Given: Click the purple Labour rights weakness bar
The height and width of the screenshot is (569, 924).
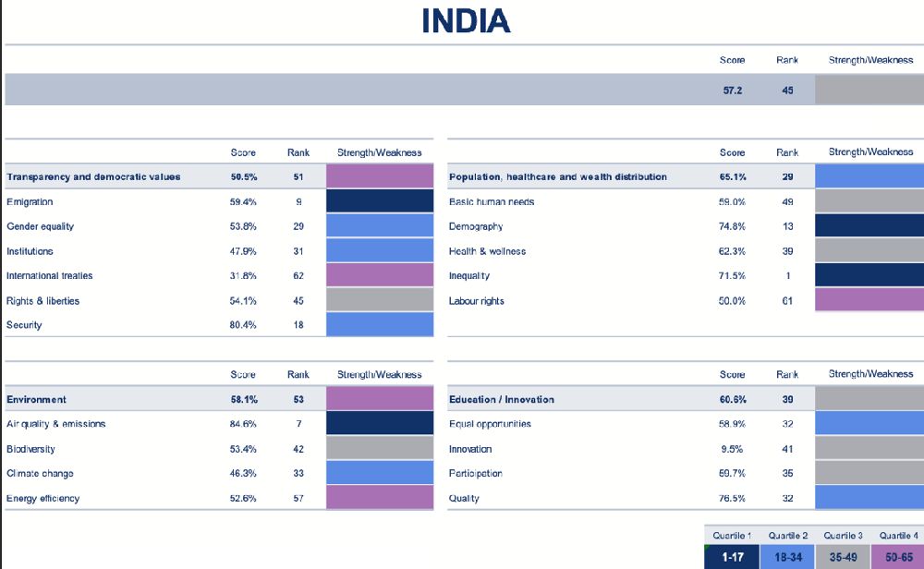Looking at the screenshot, I should point(869,300).
